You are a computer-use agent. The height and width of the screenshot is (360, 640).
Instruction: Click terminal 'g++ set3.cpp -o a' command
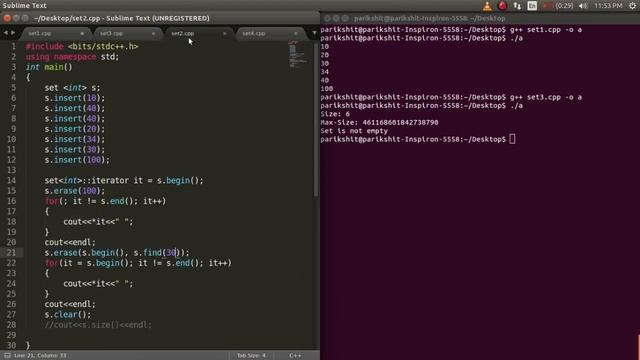point(546,97)
